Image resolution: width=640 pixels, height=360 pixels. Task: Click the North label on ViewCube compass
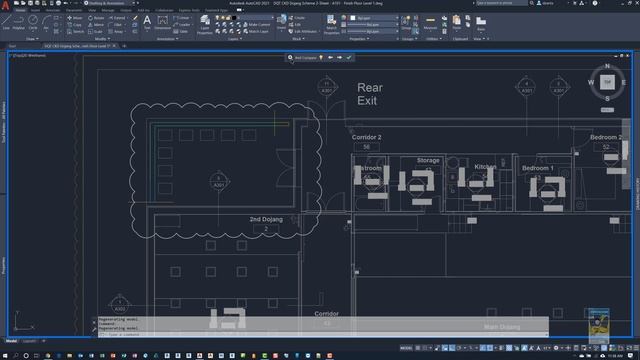(607, 66)
